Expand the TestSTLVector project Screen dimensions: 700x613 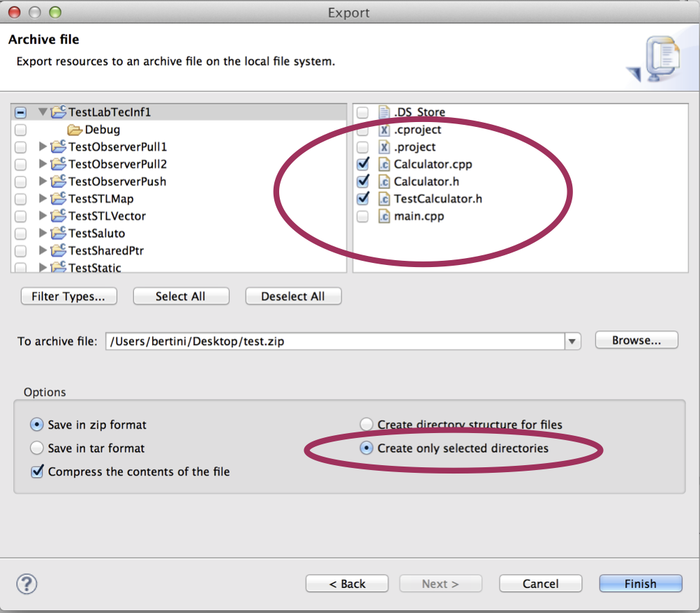pyautogui.click(x=43, y=215)
